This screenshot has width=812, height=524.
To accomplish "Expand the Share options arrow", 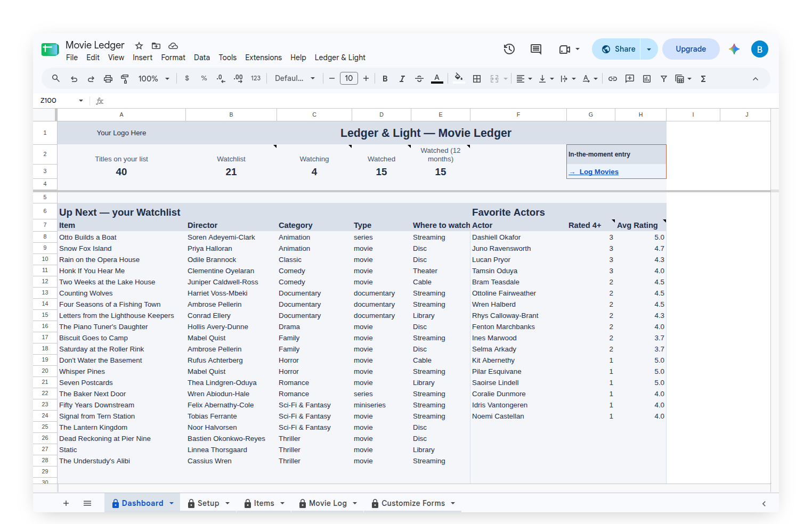I will click(649, 49).
